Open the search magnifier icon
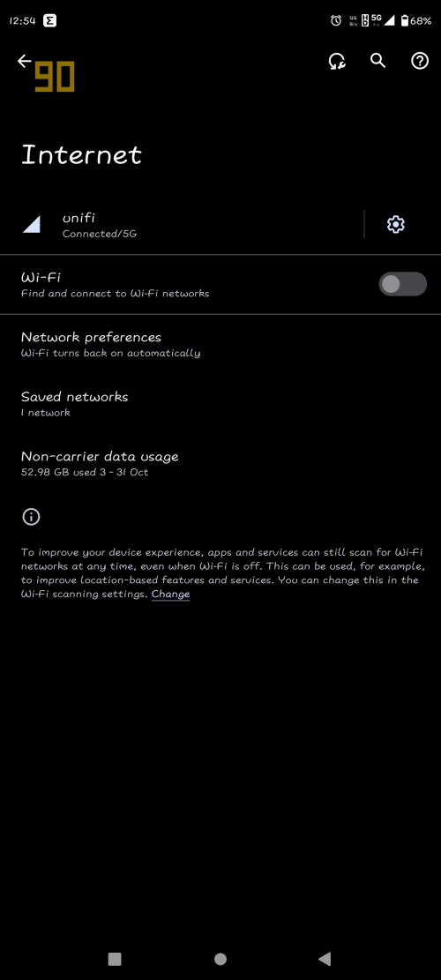The height and width of the screenshot is (980, 441). pyautogui.click(x=377, y=61)
